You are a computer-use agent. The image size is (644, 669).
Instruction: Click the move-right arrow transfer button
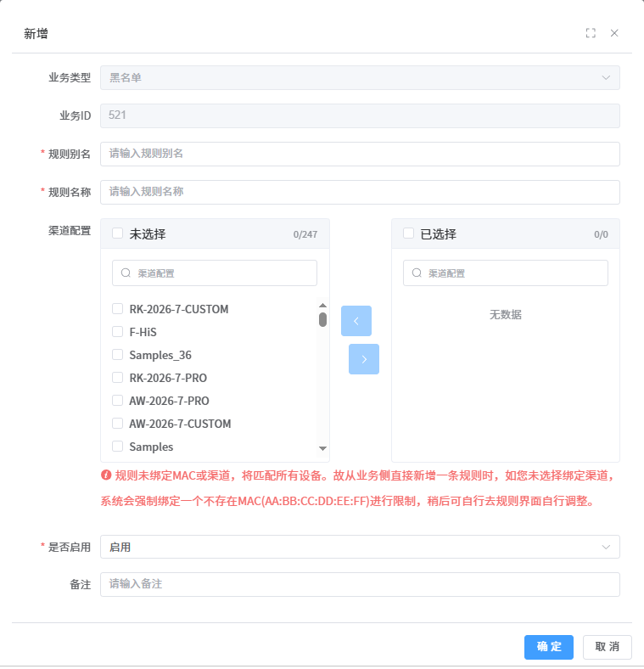click(364, 359)
